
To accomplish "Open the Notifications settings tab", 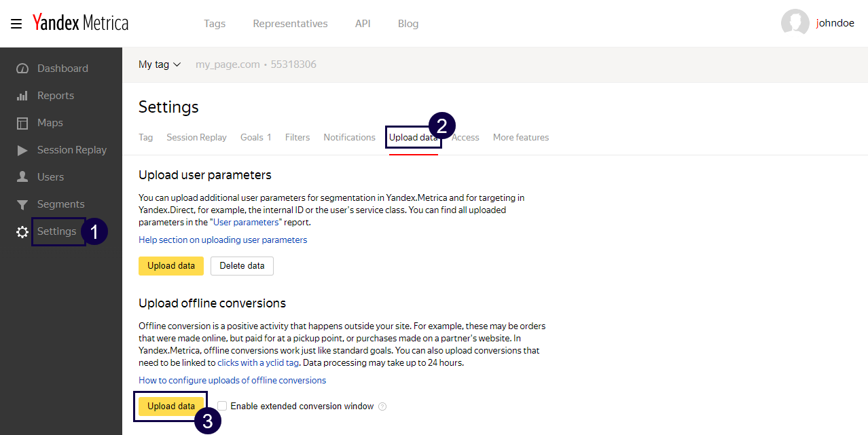I will (x=349, y=137).
